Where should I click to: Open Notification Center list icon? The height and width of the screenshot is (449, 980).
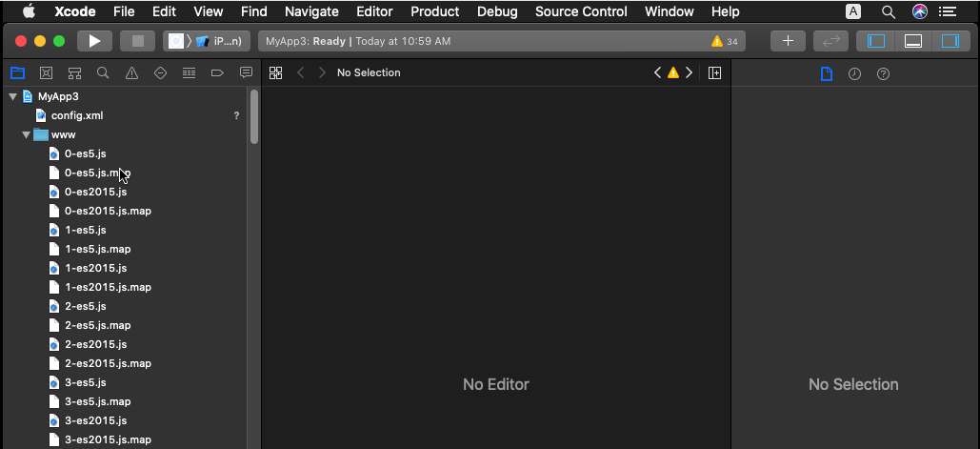pyautogui.click(x=949, y=11)
